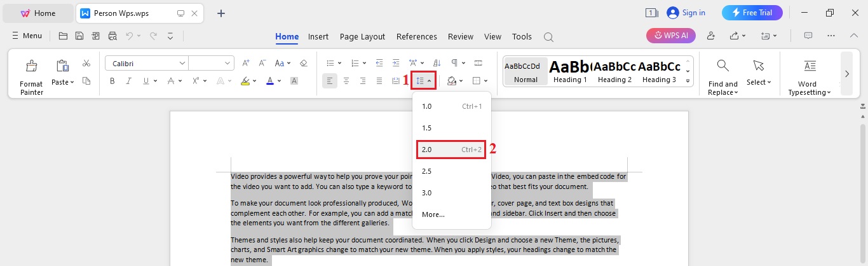The width and height of the screenshot is (868, 266).
Task: Click the collaborate person icon
Action: [x=711, y=36]
